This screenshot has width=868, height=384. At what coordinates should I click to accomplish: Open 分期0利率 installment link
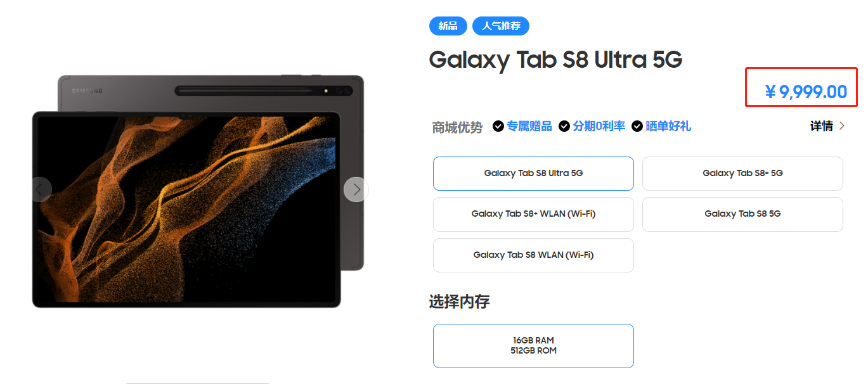click(x=599, y=126)
